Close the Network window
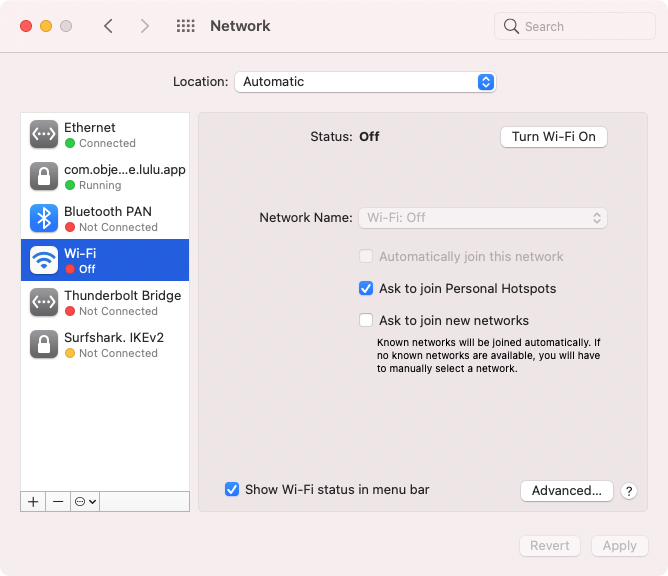Viewport: 668px width, 576px height. click(x=26, y=26)
